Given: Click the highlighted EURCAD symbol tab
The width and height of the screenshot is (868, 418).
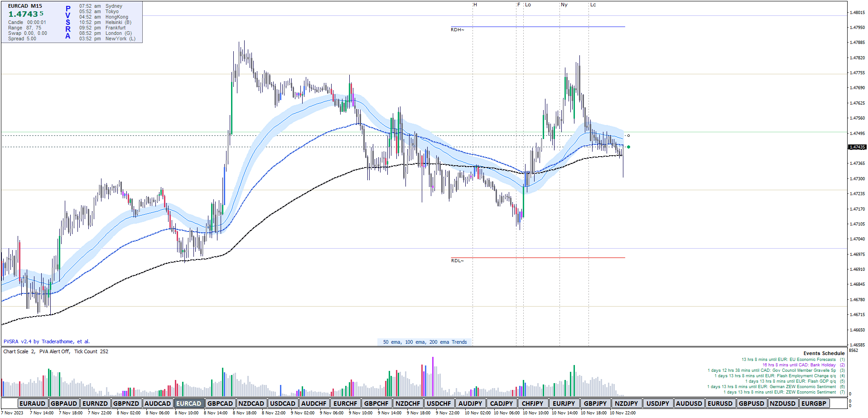Looking at the screenshot, I should (188, 404).
